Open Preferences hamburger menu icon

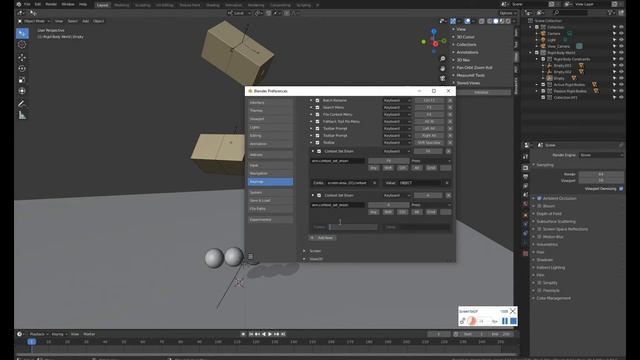[x=250, y=256]
